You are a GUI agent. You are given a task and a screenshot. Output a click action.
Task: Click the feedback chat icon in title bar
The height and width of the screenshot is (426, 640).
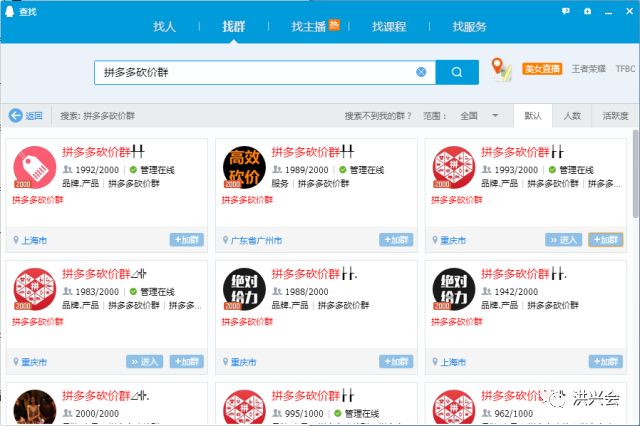click(566, 11)
